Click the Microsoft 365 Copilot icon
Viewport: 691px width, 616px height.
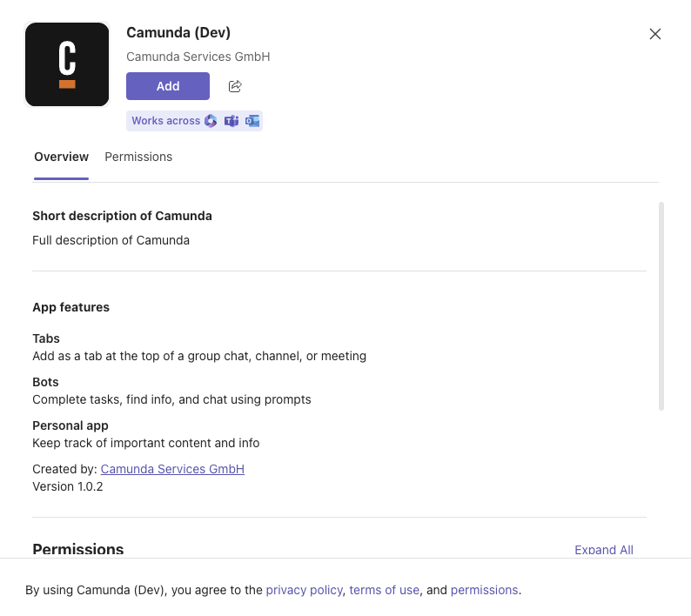coord(211,121)
